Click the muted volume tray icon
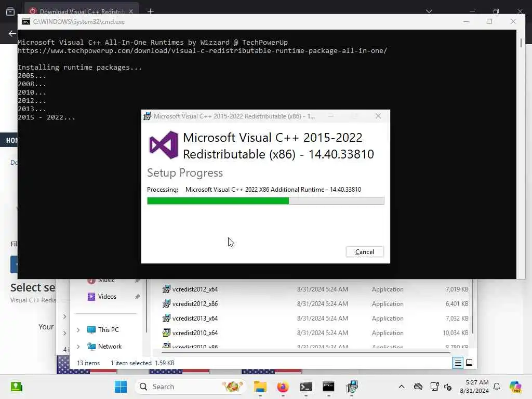532x399 pixels. pyautogui.click(x=448, y=387)
